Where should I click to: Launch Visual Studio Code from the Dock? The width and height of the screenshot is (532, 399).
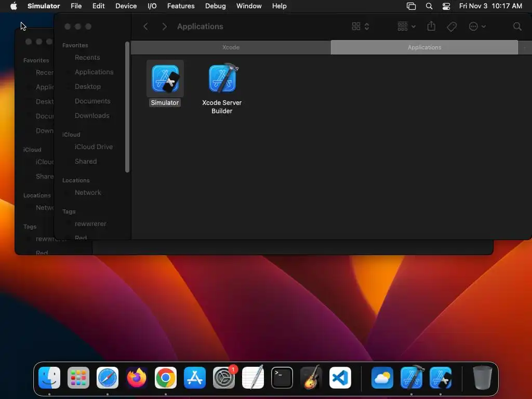(340, 378)
